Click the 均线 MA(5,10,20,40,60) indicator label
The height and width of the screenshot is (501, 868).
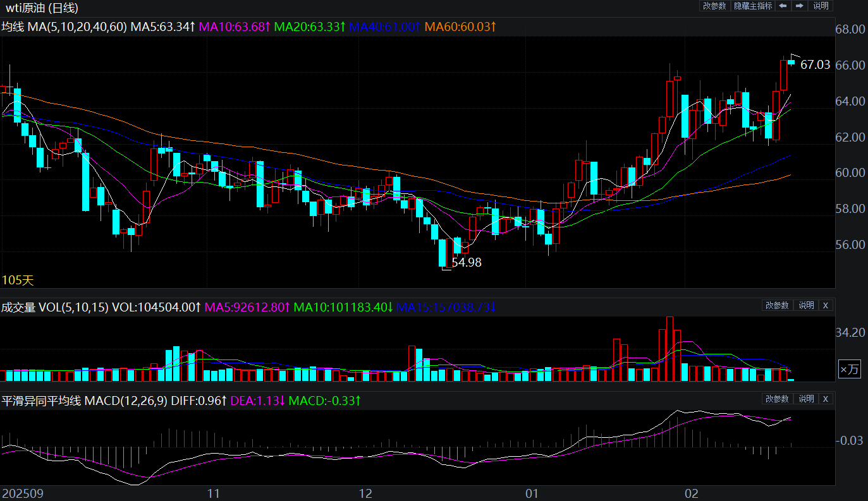tap(64, 27)
